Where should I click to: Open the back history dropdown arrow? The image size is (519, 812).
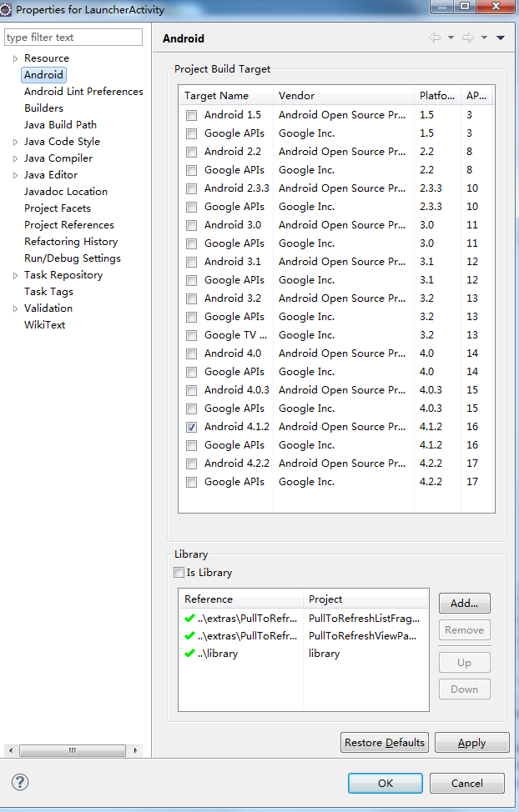click(x=451, y=38)
